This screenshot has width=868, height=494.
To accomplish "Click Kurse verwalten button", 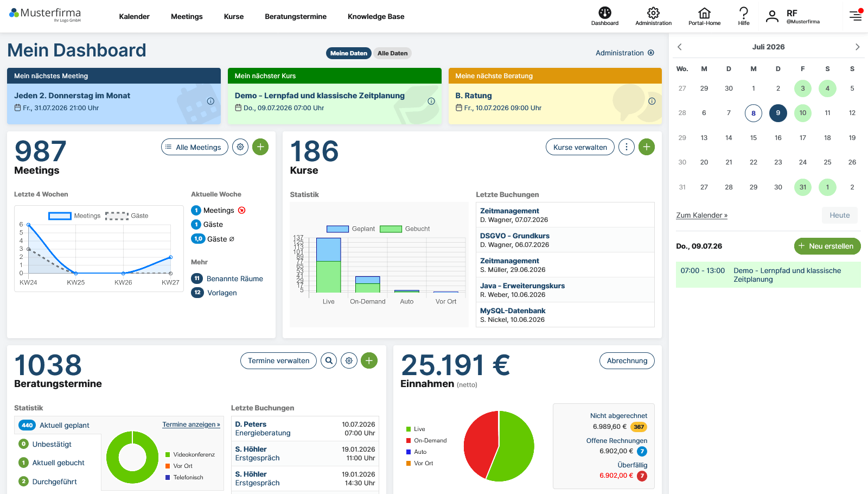I will click(580, 147).
